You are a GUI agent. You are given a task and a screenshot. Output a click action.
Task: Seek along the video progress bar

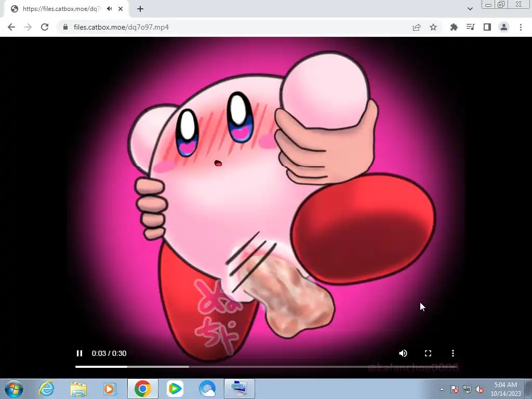point(267,366)
